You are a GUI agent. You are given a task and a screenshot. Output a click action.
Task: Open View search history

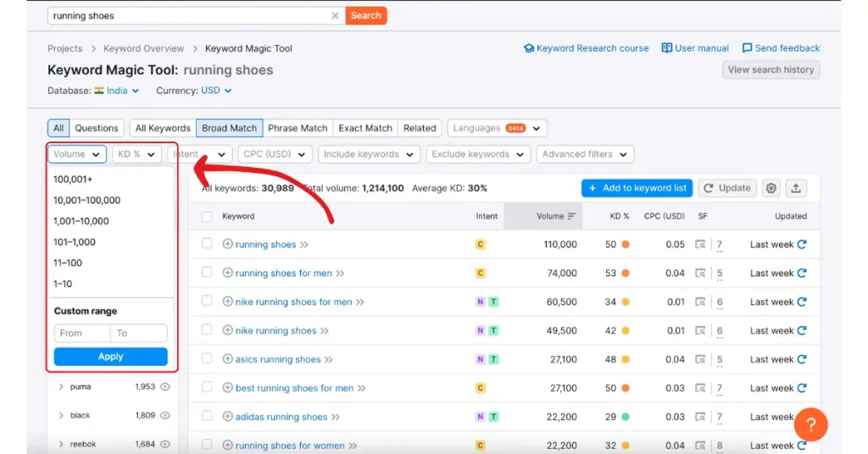pyautogui.click(x=771, y=69)
